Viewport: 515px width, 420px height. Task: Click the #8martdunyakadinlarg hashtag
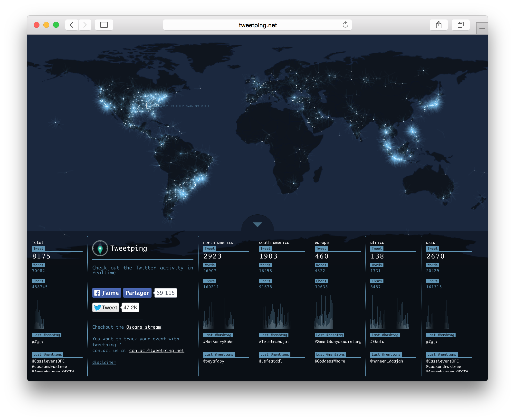click(x=338, y=342)
